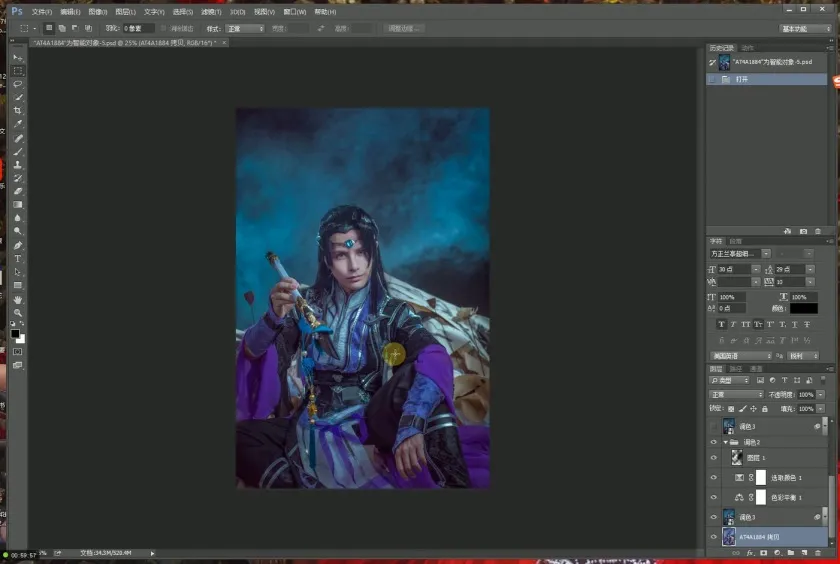Open the 滤镜 (Filter) menu
The height and width of the screenshot is (564, 840).
coord(210,12)
